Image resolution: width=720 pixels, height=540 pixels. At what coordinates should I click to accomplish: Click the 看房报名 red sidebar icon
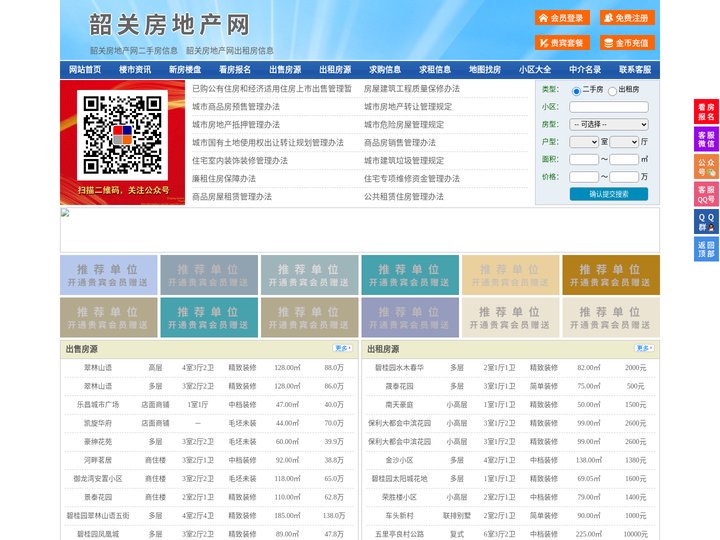coord(706,112)
